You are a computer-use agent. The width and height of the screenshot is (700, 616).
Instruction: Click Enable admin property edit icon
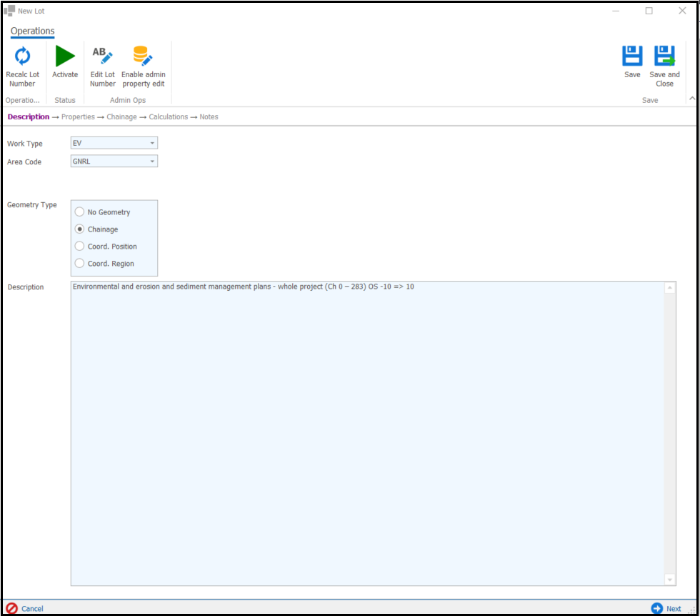(x=143, y=56)
